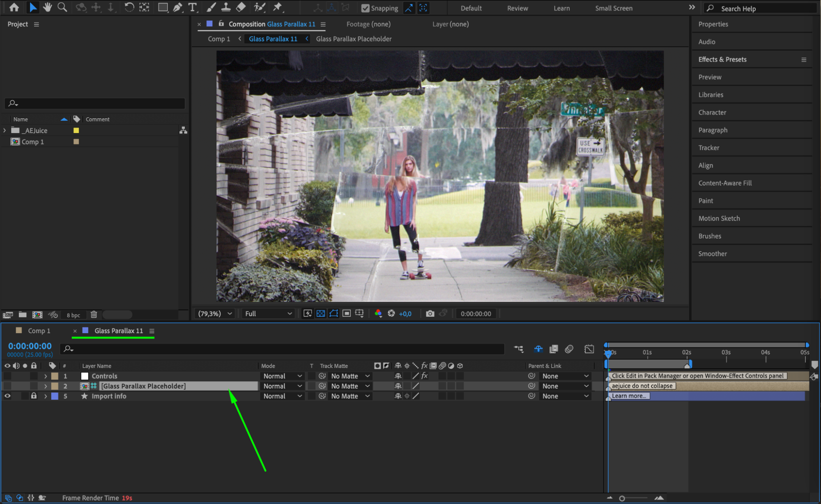Take snapshot with camera icon
The image size is (821, 504).
(430, 313)
